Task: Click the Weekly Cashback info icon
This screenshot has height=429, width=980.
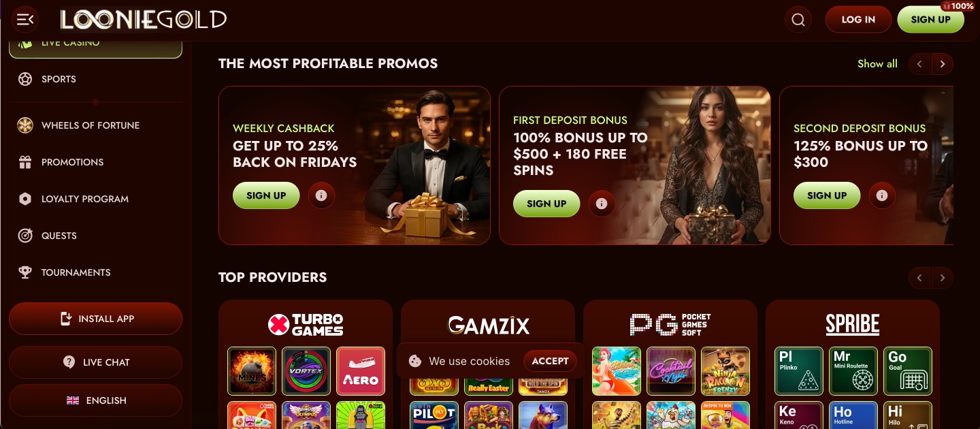Action: [x=321, y=195]
